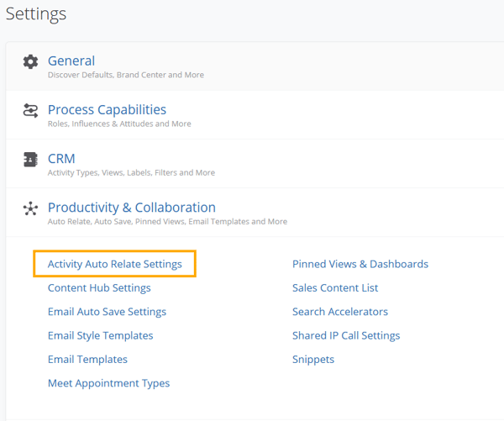Go to Email Auto Save Settings

click(107, 312)
